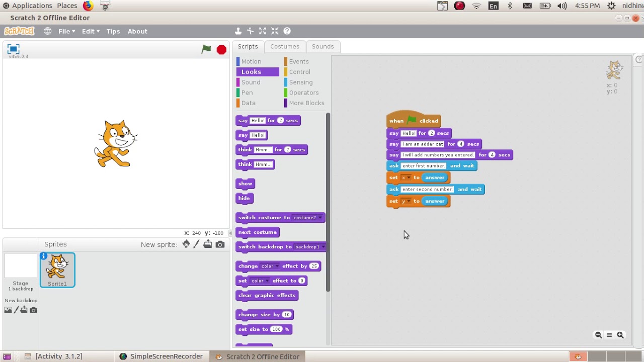
Task: Paint new sprite brush icon
Action: click(x=197, y=244)
